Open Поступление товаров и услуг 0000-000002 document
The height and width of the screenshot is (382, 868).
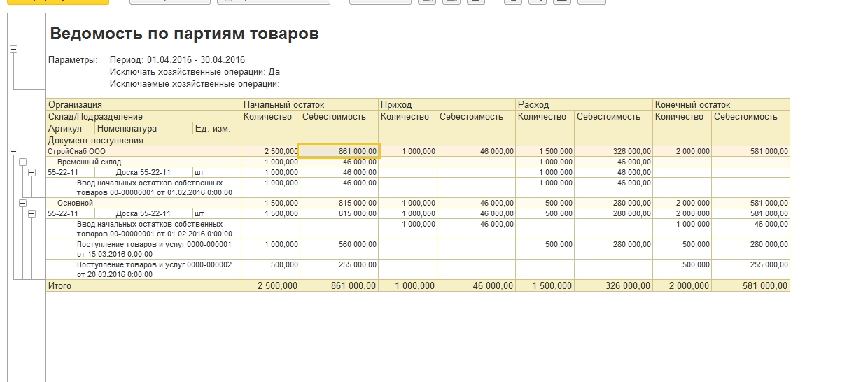point(153,269)
